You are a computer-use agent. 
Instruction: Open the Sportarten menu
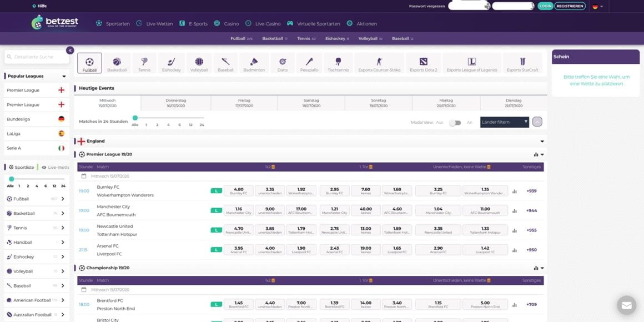tap(113, 23)
